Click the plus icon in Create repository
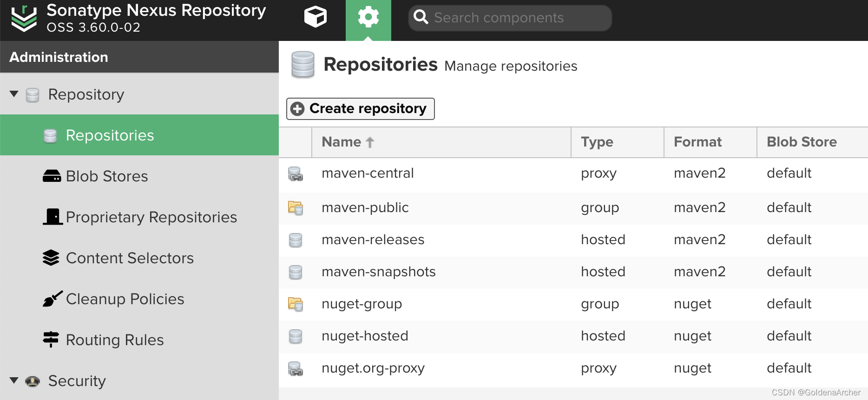 tap(297, 109)
